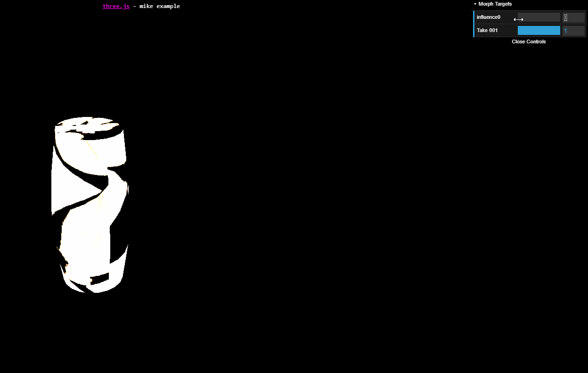The height and width of the screenshot is (373, 588).
Task: Click the blue accent bar beside Take 001
Action: tap(474, 31)
